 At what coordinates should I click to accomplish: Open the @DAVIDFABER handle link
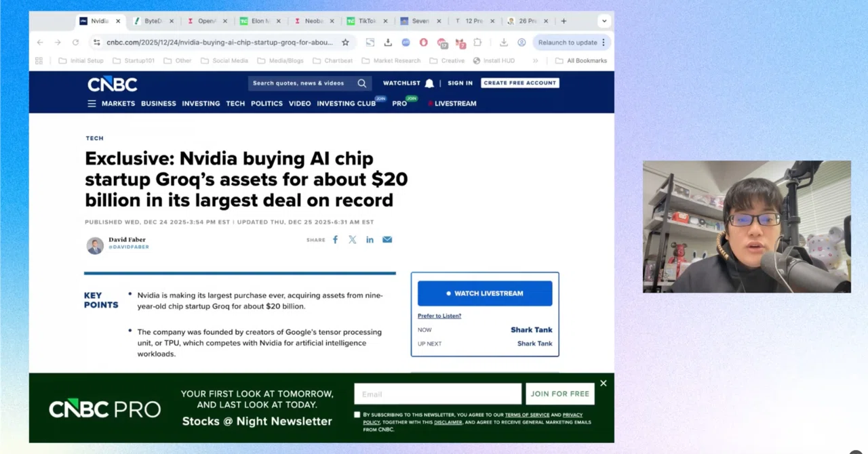pos(129,247)
